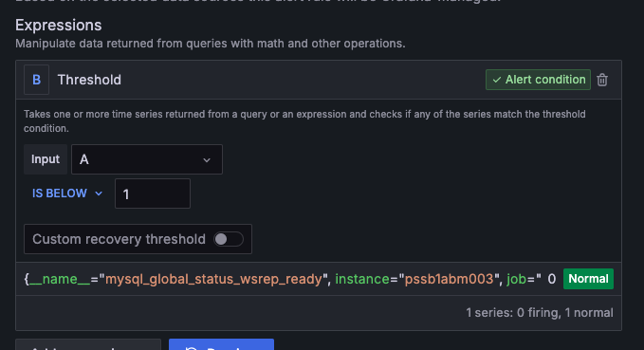Click the arrow in Input A selector
Screen dimensions: 644x350
(x=207, y=159)
